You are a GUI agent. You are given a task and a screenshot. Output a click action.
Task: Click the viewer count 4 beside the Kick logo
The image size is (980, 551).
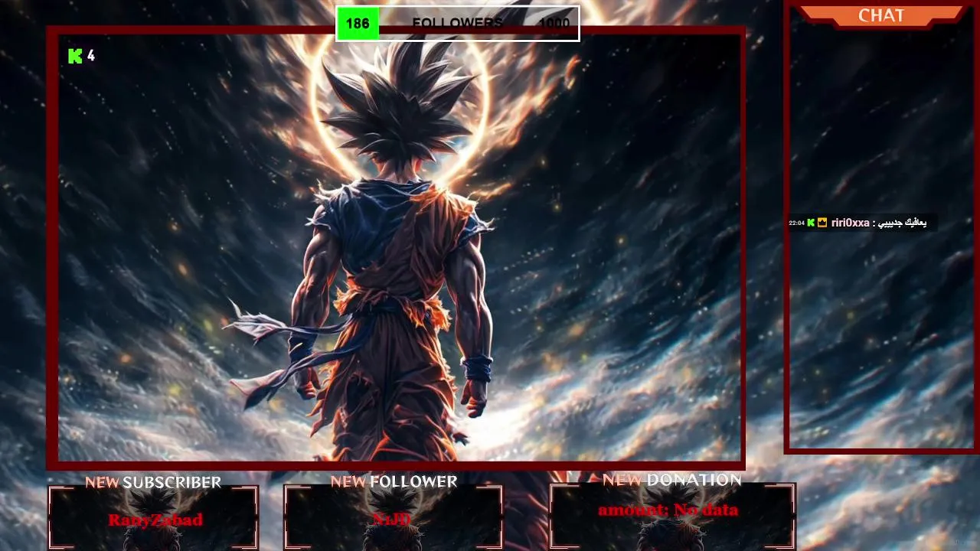(91, 56)
